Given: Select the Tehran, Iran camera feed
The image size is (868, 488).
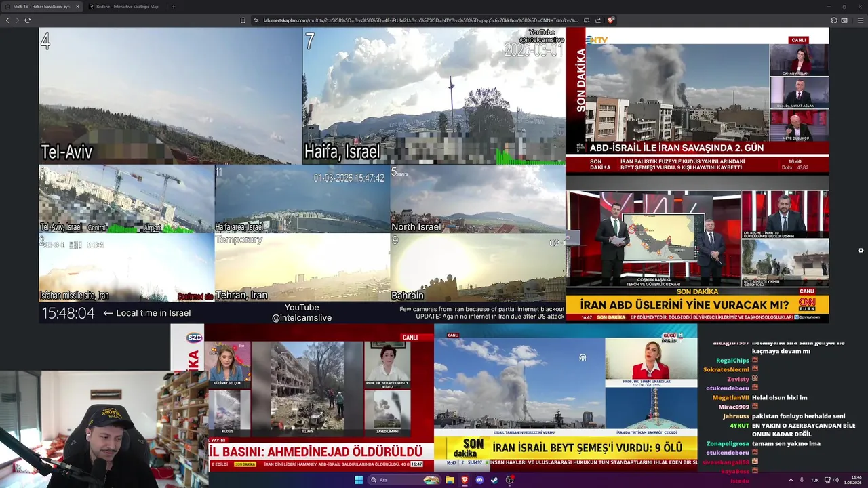Looking at the screenshot, I should click(302, 267).
